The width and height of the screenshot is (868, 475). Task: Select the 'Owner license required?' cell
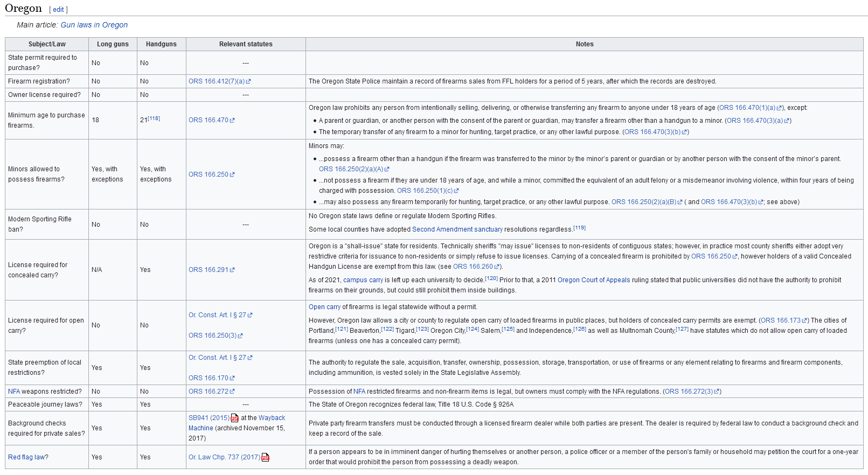coord(47,95)
